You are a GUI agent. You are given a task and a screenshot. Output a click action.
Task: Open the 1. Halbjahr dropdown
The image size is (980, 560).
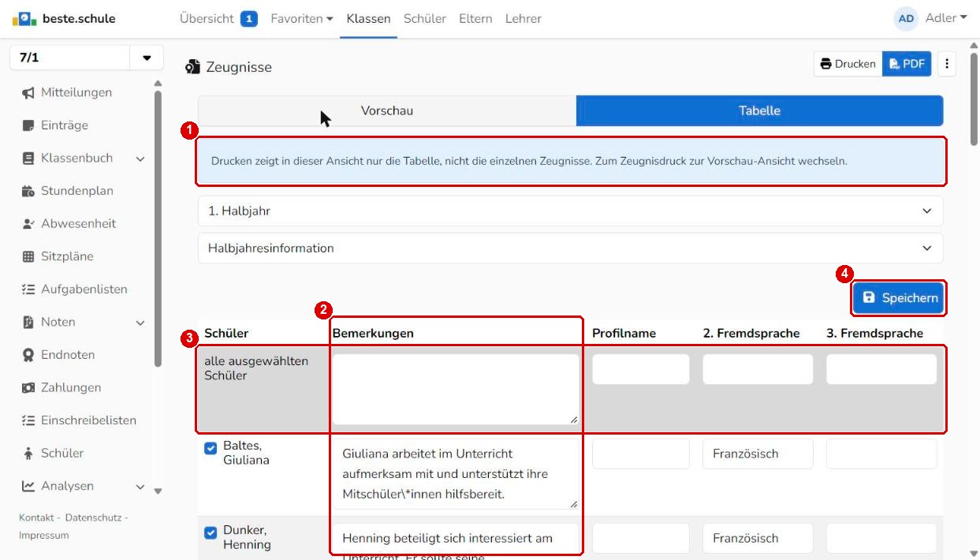[570, 211]
